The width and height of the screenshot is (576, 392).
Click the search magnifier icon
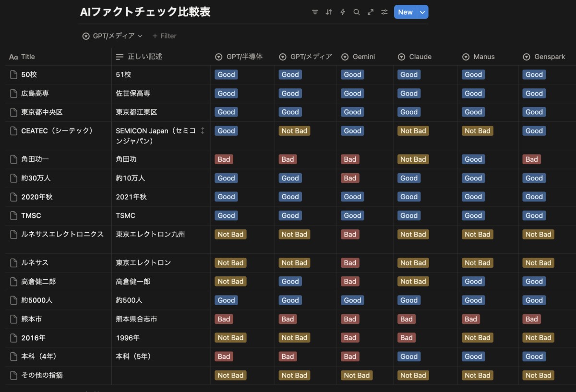tap(357, 12)
